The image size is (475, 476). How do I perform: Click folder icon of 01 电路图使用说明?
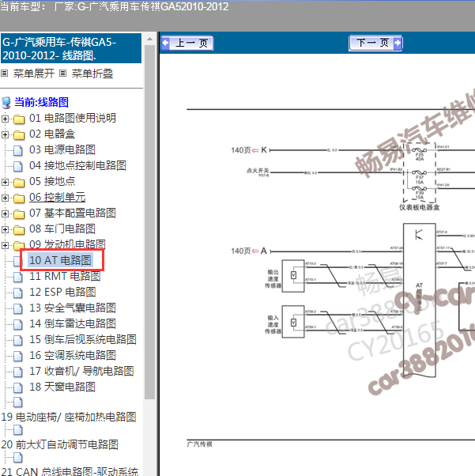19,119
